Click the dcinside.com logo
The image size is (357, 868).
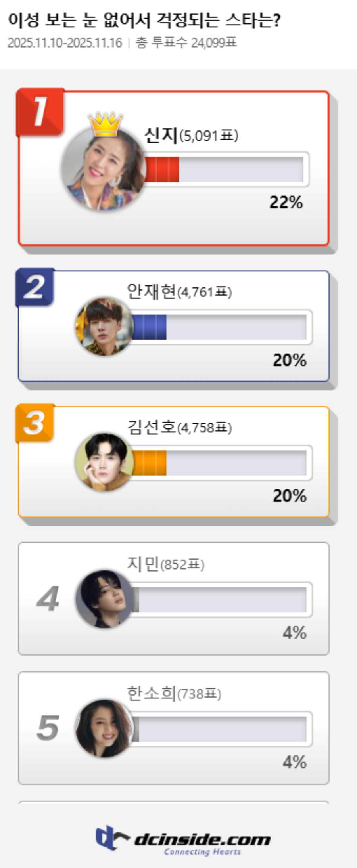[x=183, y=839]
